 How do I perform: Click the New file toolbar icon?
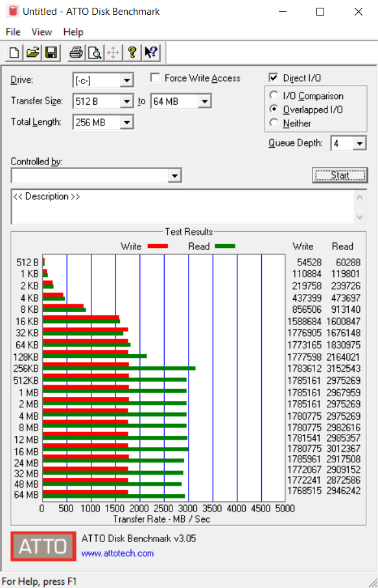(14, 52)
